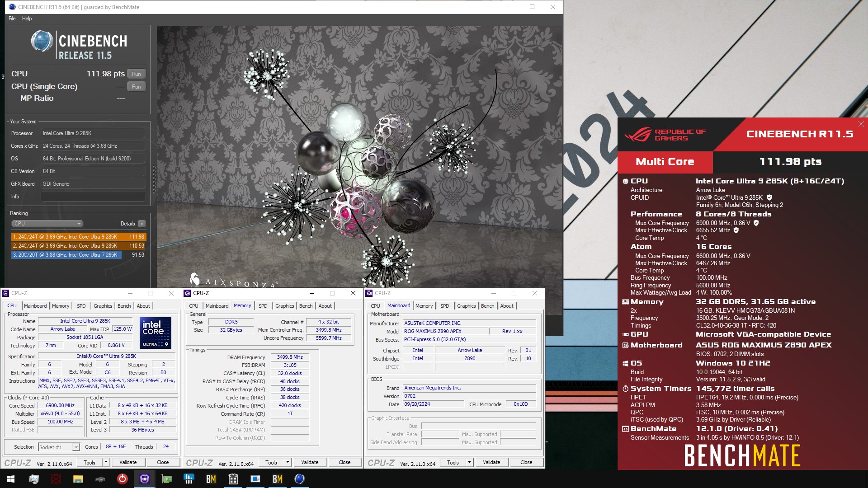Viewport: 868px width, 488px height.
Task: Click the Republic of Gamers logo
Action: click(665, 135)
